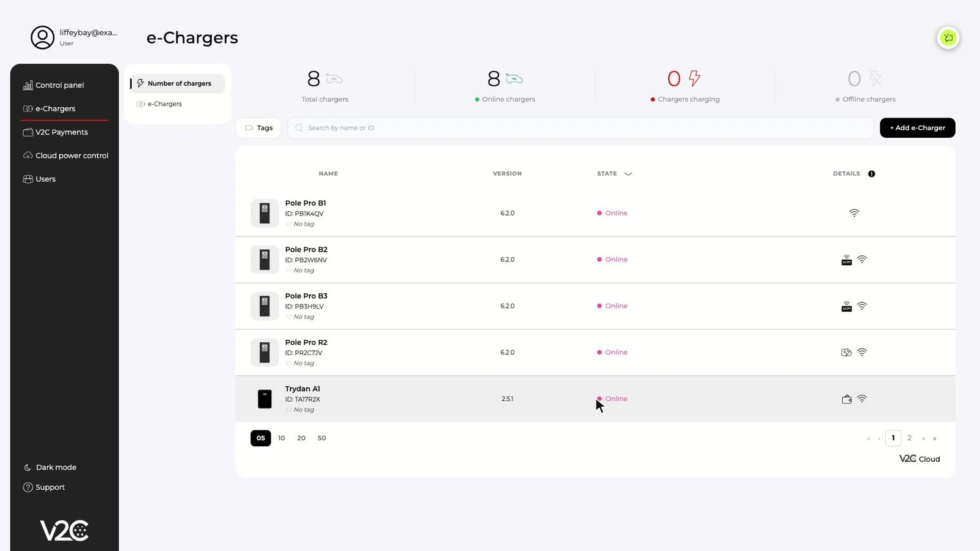Open Control panel in sidebar
980x551 pixels.
tap(53, 85)
